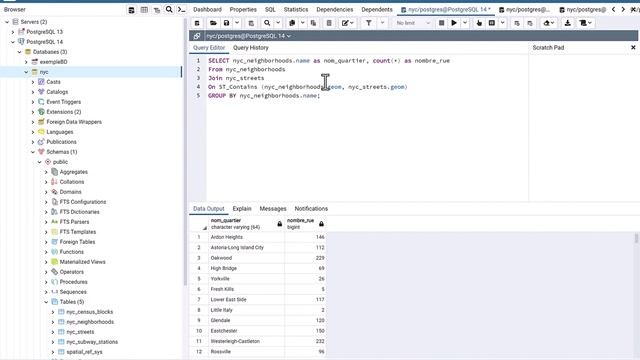640x360 pixels.
Task: Click the Copy rows icon
Action: click(292, 23)
